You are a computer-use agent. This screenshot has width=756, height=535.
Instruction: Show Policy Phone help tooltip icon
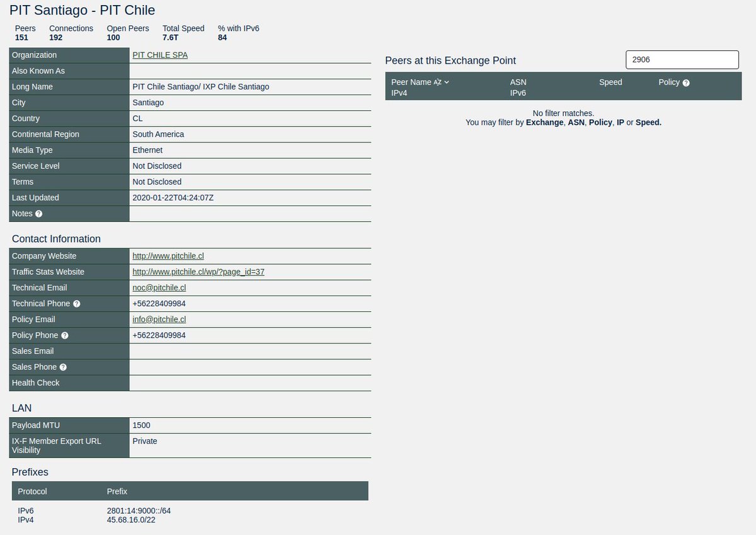(65, 335)
